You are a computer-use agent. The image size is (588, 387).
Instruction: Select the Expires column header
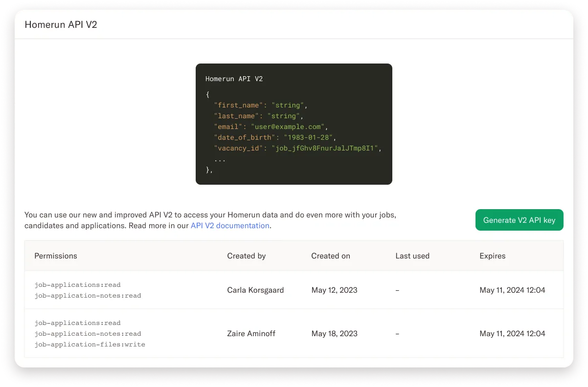tap(493, 256)
